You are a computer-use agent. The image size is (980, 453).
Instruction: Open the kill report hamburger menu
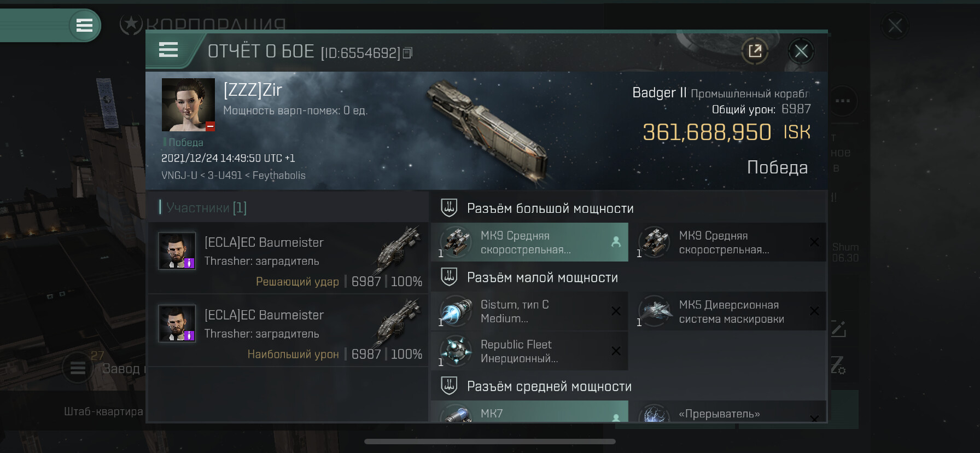[x=168, y=50]
